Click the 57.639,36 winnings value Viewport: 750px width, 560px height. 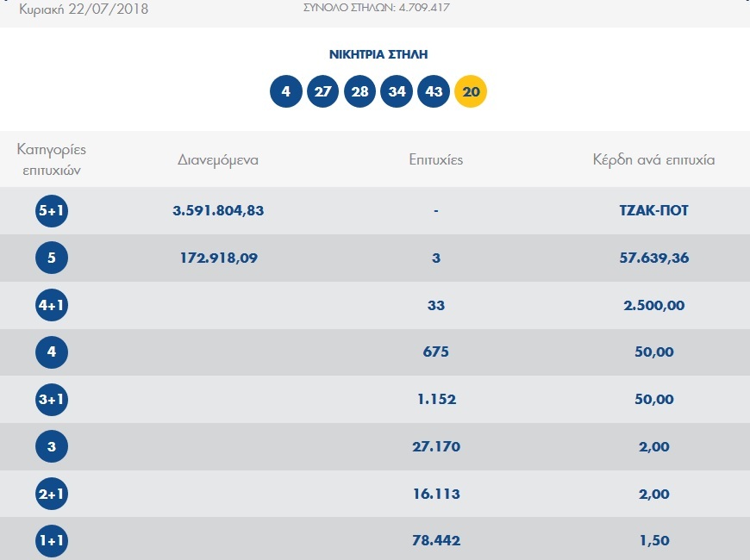click(653, 258)
